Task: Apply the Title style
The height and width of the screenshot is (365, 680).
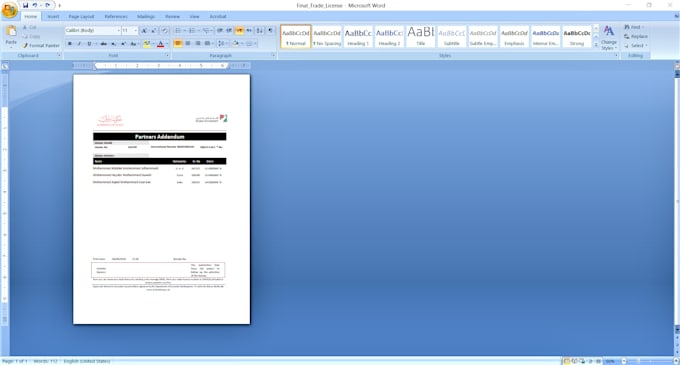Action: (421, 36)
